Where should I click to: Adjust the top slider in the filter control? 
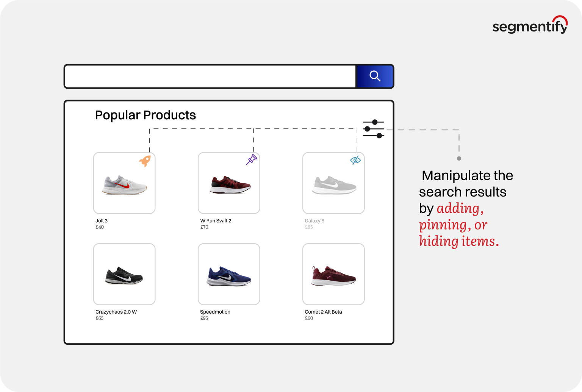(x=374, y=122)
